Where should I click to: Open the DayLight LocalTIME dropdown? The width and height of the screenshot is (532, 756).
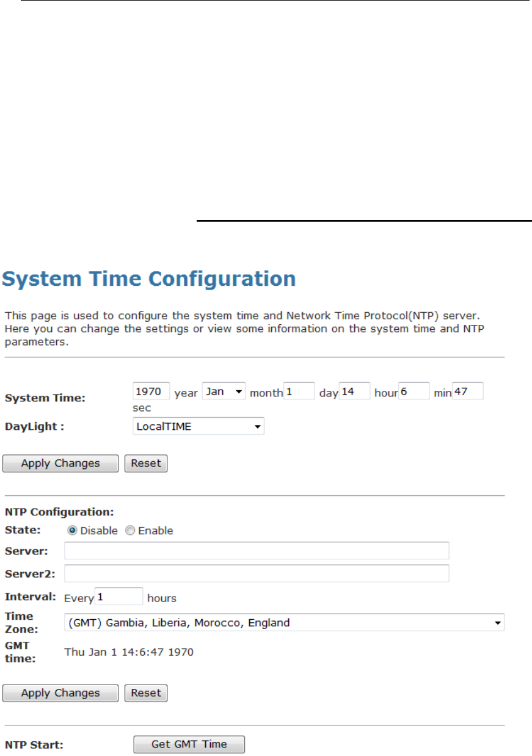199,426
